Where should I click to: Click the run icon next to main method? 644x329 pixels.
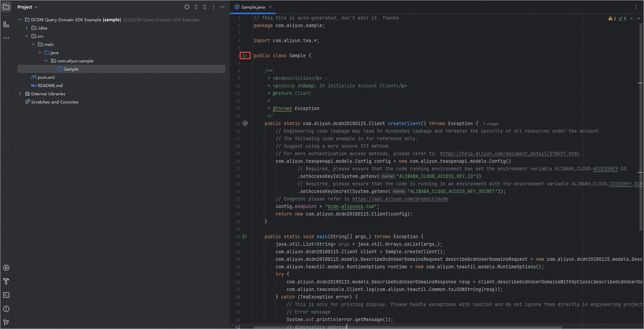tap(245, 236)
